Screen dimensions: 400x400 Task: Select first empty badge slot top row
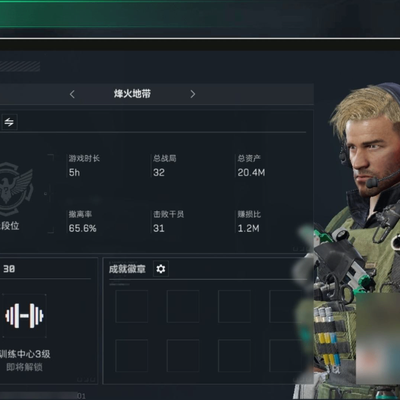click(132, 306)
